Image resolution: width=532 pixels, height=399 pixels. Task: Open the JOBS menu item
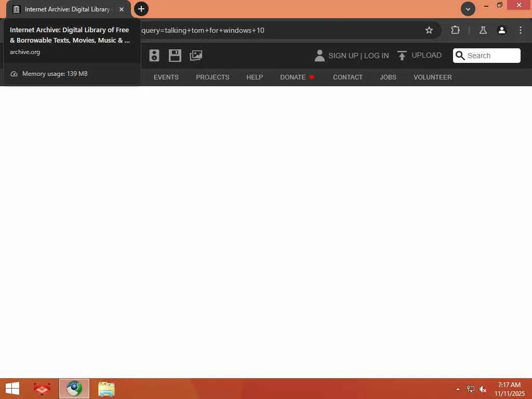(x=388, y=77)
